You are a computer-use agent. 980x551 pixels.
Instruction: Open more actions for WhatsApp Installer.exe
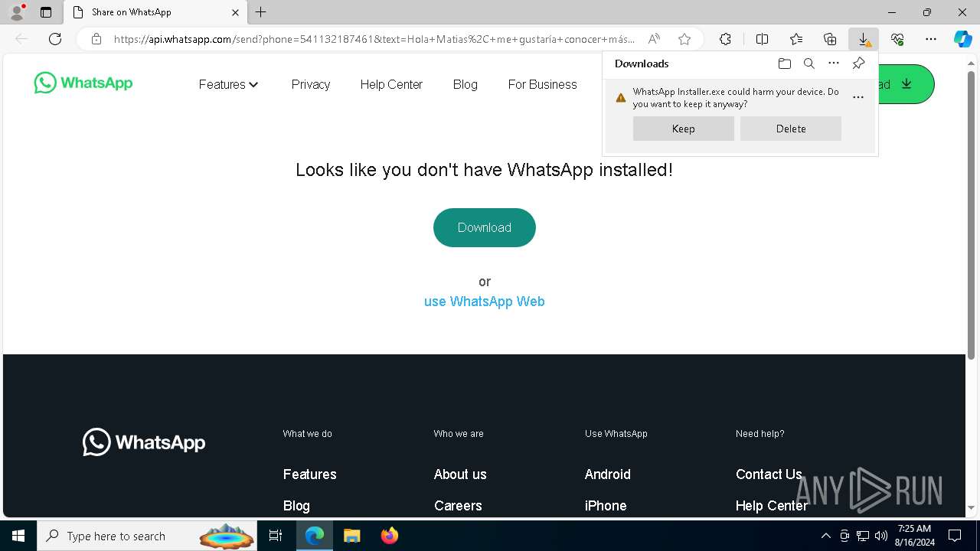[x=858, y=98]
